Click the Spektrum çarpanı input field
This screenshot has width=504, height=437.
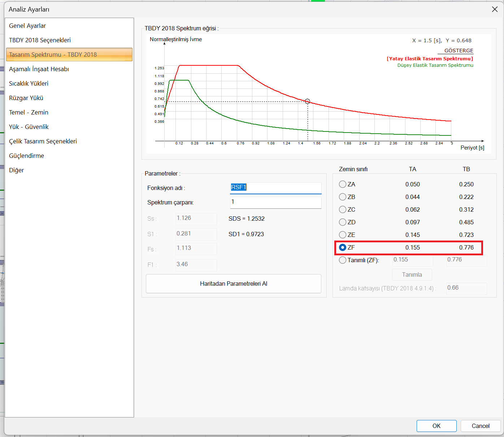275,202
